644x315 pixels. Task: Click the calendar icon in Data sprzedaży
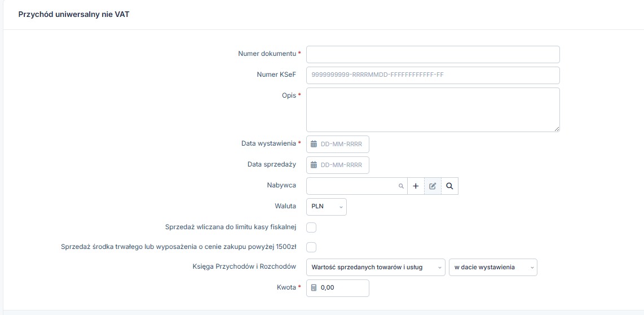(x=314, y=165)
